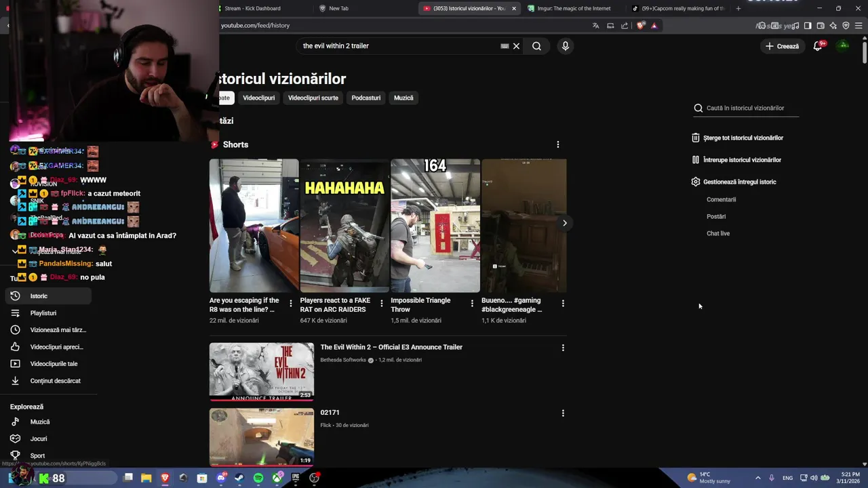Viewport: 868px width, 488px height.
Task: Show next Shorts with right arrow
Action: point(564,223)
